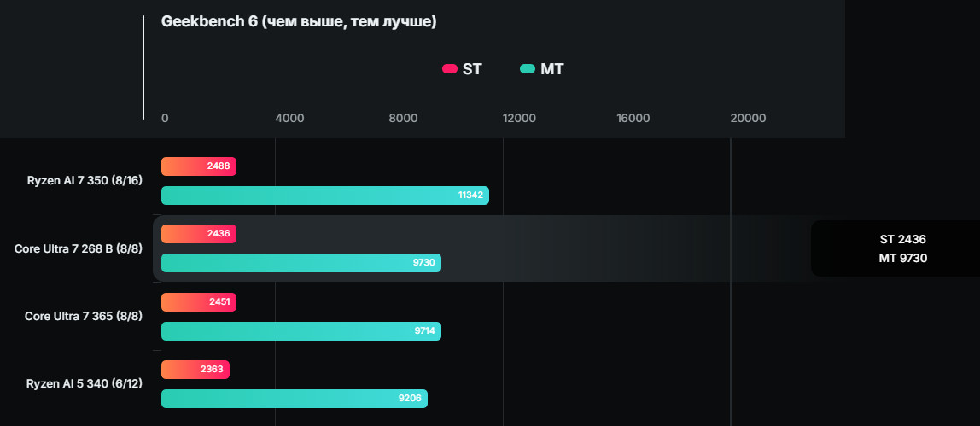Click Ryzen AI 5 340 ST bar 2363
This screenshot has height=426, width=980.
195,370
